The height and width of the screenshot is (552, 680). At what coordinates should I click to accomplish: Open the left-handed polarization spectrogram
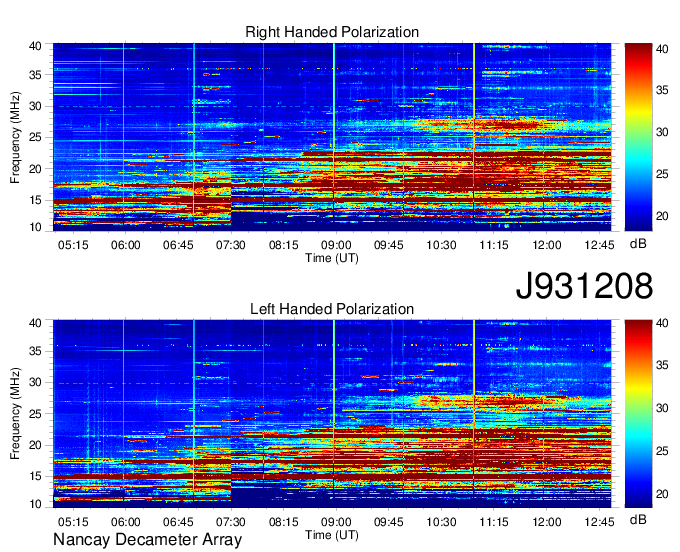click(332, 414)
